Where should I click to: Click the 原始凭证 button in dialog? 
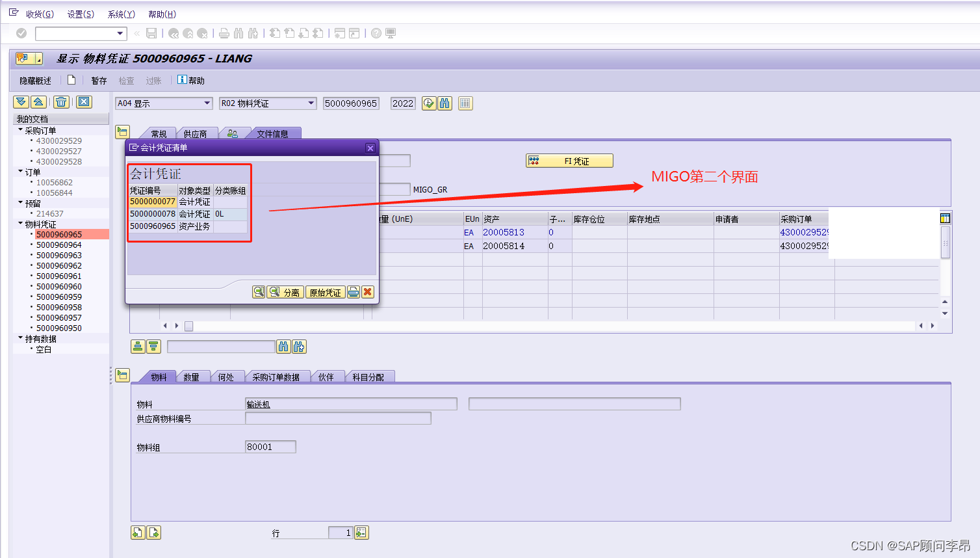coord(325,292)
